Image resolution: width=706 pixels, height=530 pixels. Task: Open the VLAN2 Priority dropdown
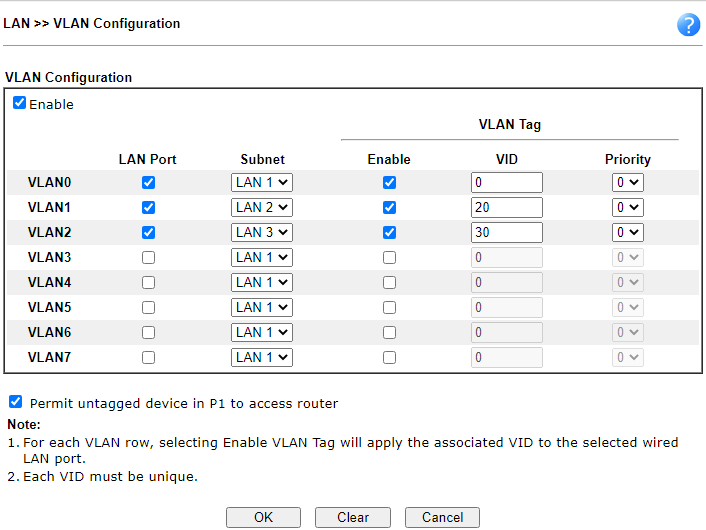click(x=628, y=232)
